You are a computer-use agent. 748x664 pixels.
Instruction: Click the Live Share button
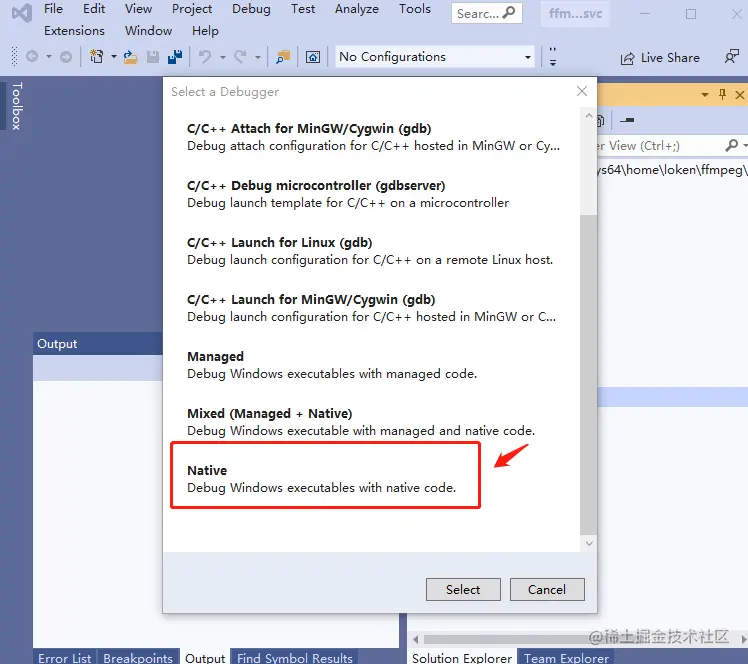coord(660,58)
